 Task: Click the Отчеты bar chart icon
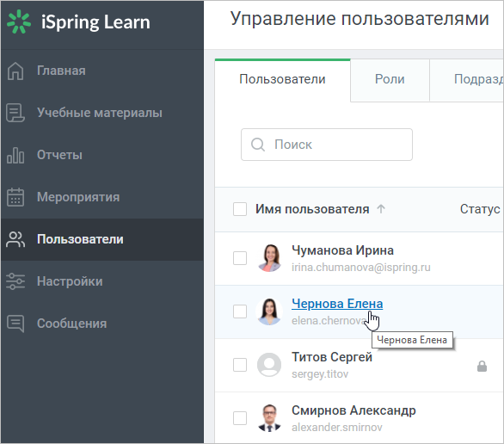(x=15, y=155)
